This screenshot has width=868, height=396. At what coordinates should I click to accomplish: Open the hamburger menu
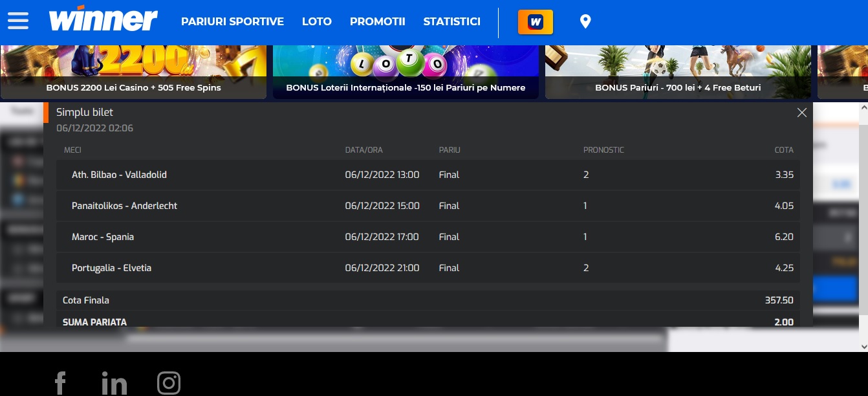(18, 21)
